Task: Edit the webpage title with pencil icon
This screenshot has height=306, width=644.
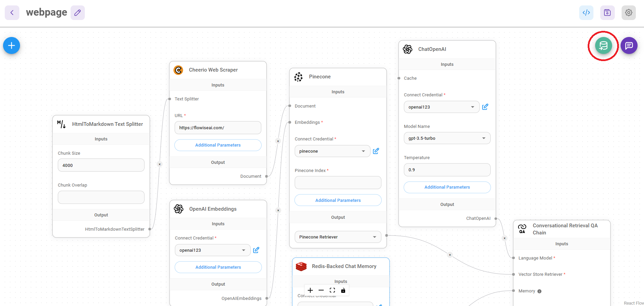Action: click(77, 13)
